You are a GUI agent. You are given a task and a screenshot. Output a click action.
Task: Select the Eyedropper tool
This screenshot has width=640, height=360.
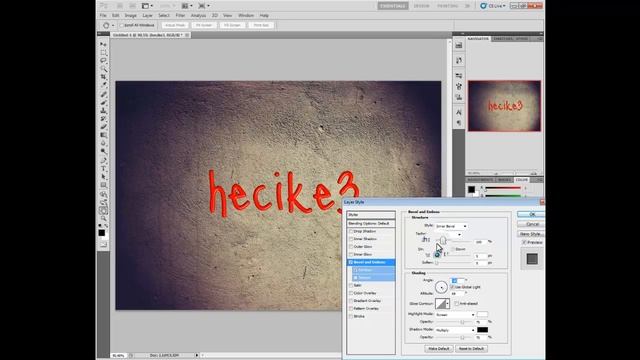103,85
